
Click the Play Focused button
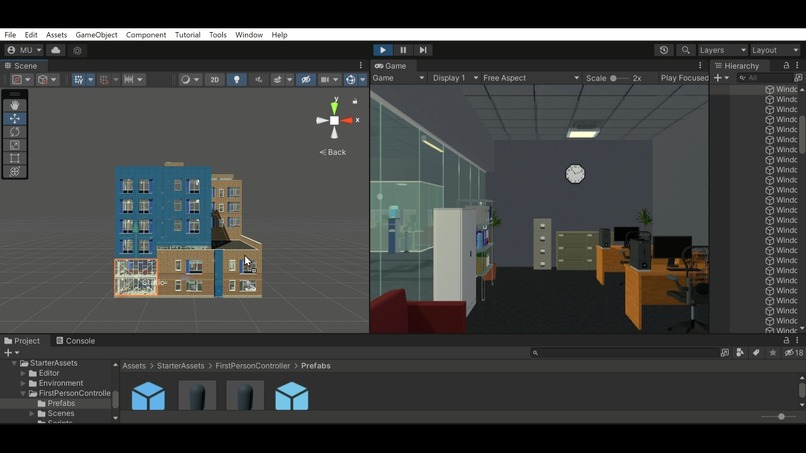coord(684,78)
